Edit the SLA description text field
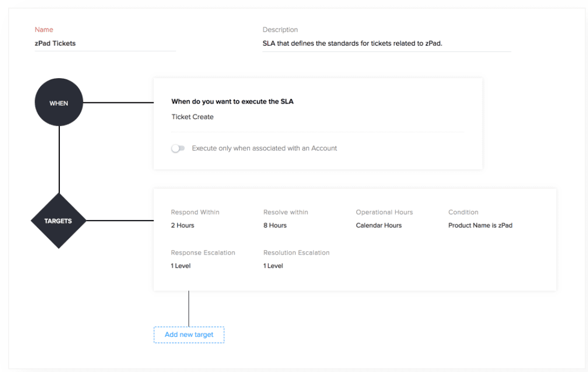 386,44
